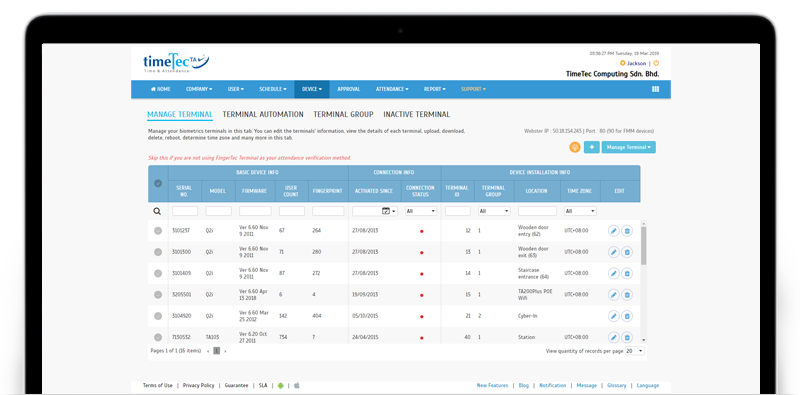Toggle the select-all checkbox in table header

158,183
